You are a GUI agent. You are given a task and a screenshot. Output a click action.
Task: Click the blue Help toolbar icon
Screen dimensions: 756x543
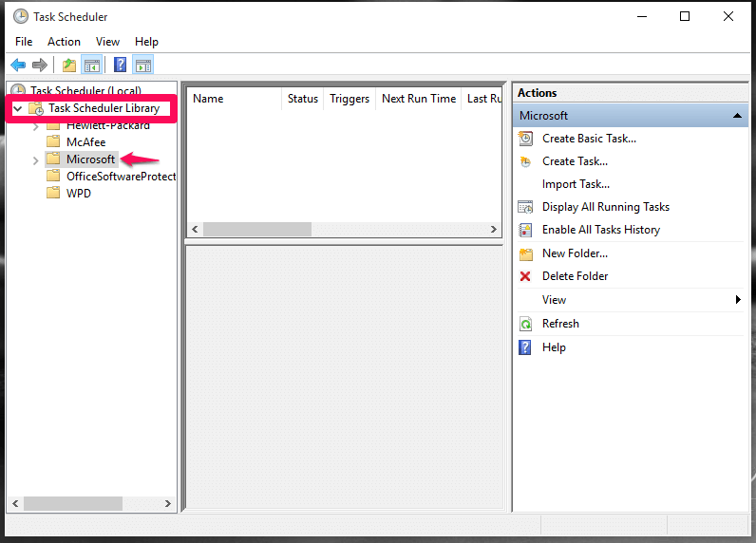click(x=120, y=65)
